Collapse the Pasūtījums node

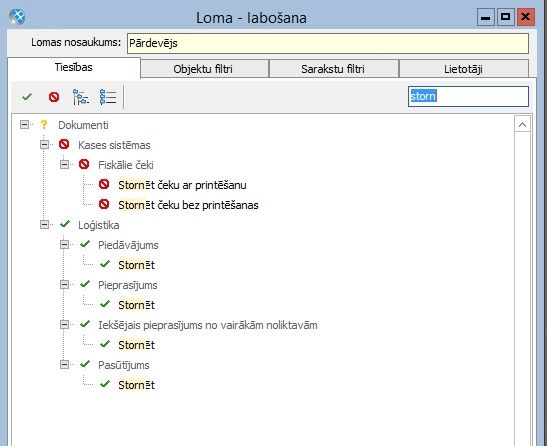(65, 365)
